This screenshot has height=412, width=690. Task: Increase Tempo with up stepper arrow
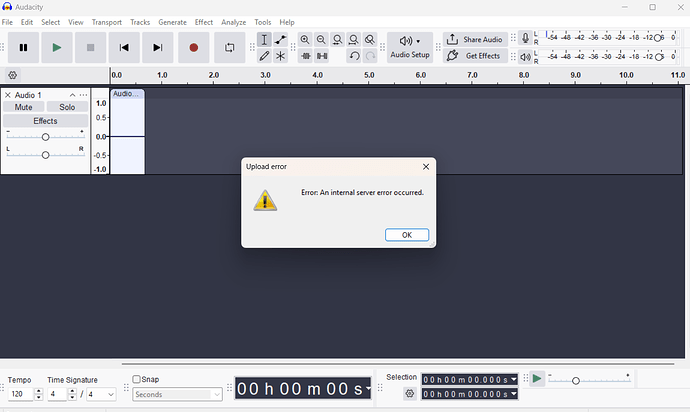tap(39, 391)
